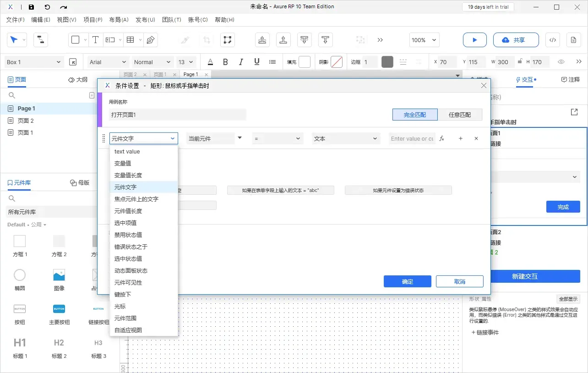Select the Text tool in the toolbar
Viewport: 588px width, 373px height.
point(96,40)
